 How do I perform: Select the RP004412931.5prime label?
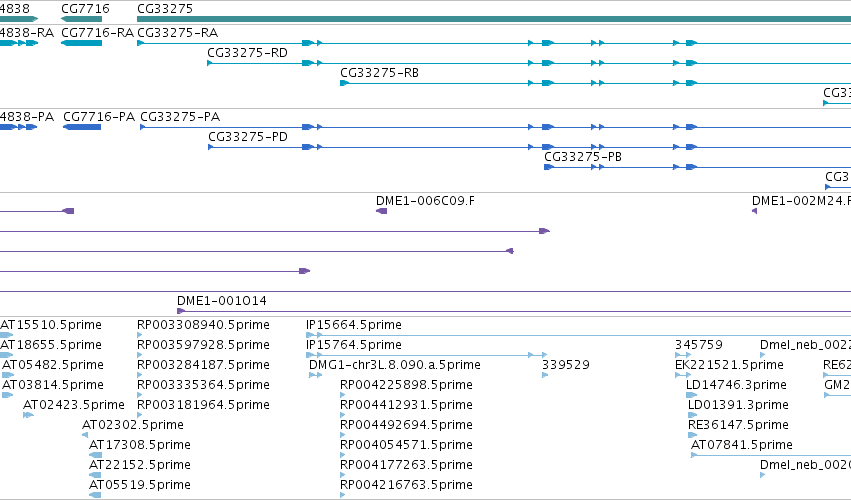[x=407, y=405]
